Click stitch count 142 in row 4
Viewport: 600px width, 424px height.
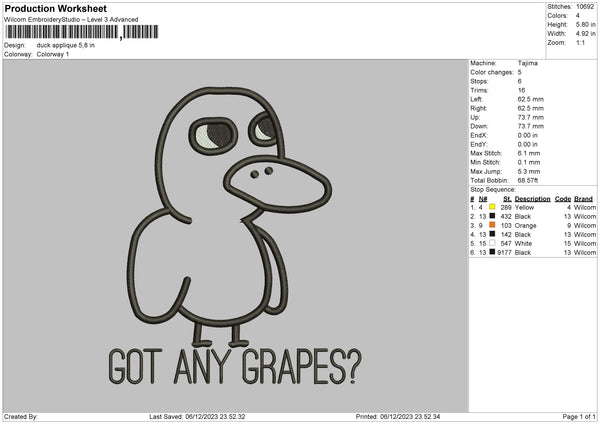[x=506, y=235]
